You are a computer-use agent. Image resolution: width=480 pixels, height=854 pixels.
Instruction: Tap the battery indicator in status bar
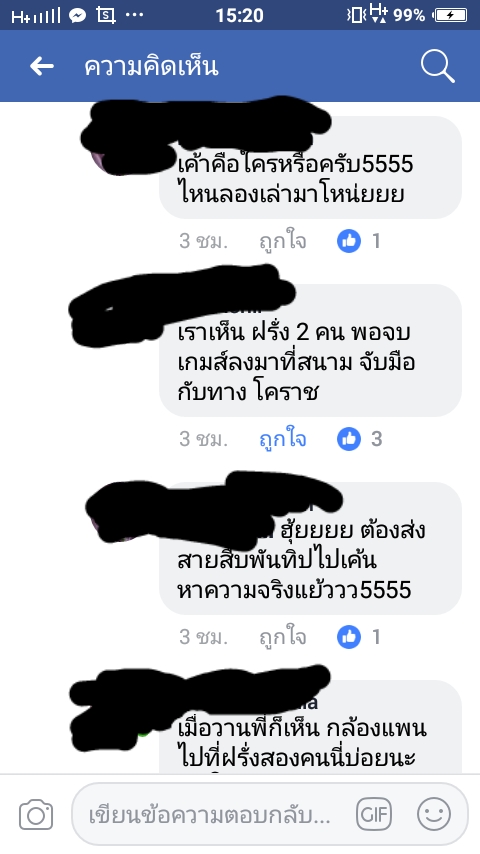pos(450,15)
